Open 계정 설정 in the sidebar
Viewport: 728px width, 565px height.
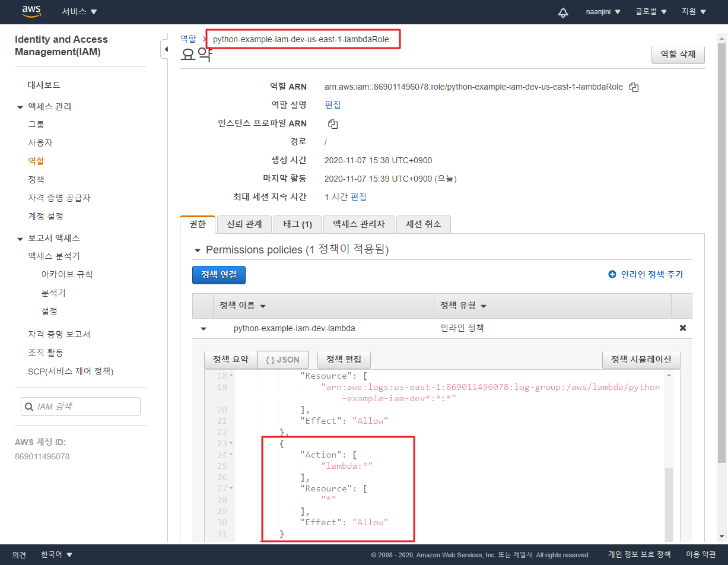tap(46, 216)
